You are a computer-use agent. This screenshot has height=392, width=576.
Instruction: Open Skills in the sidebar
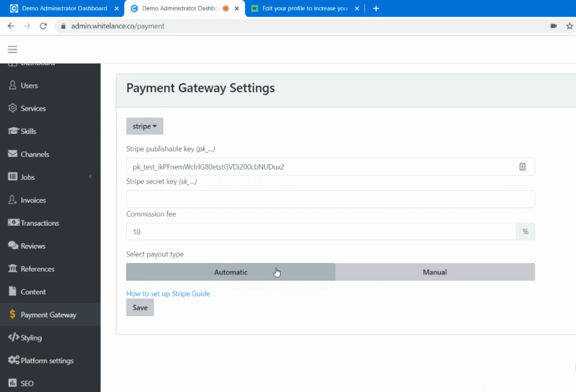[x=50, y=131]
